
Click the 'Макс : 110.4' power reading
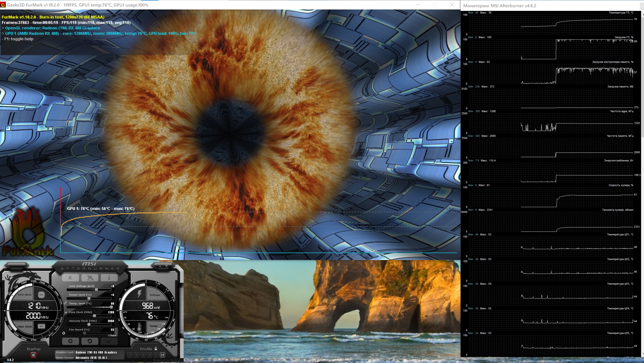488,160
